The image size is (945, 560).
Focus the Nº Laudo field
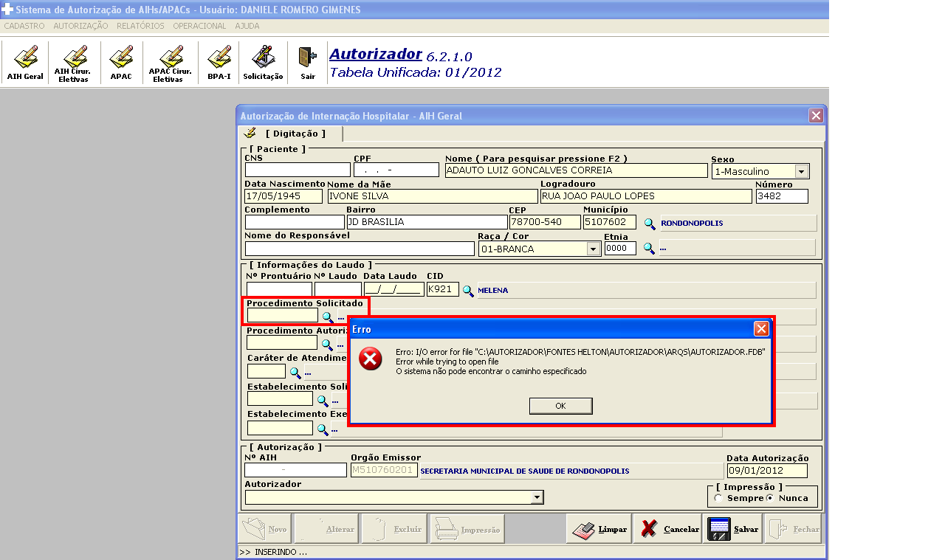337,289
